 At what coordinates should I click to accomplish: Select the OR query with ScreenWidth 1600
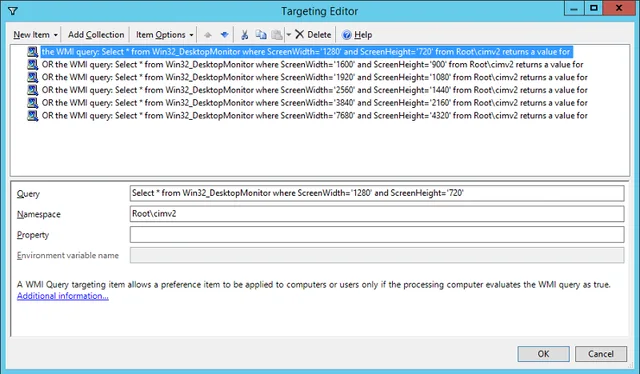point(312,65)
